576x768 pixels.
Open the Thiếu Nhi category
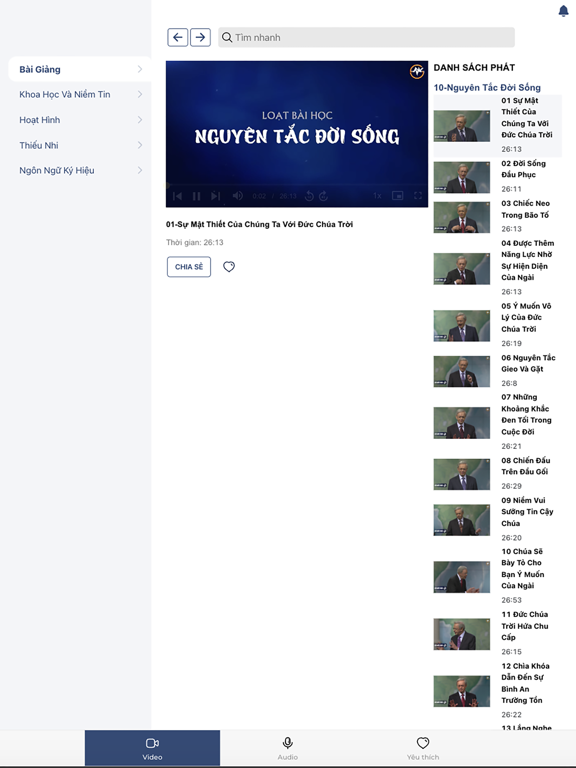80,145
